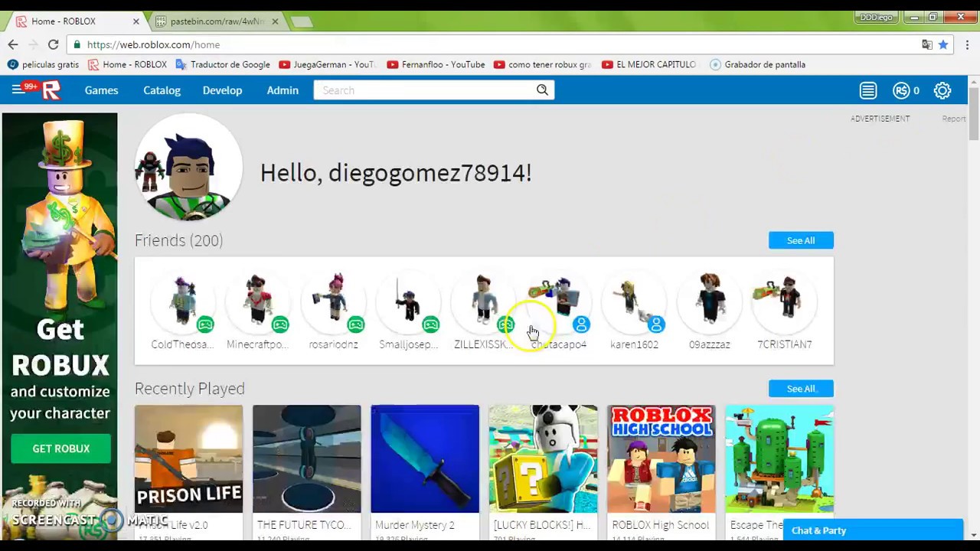Click karen1602's online status icon
Screen dimensions: 980x551
pyautogui.click(x=656, y=324)
